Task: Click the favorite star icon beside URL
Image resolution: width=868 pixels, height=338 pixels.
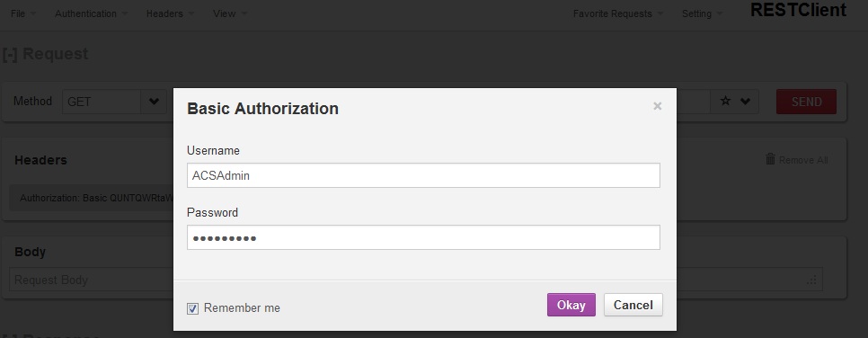Action: (x=725, y=102)
